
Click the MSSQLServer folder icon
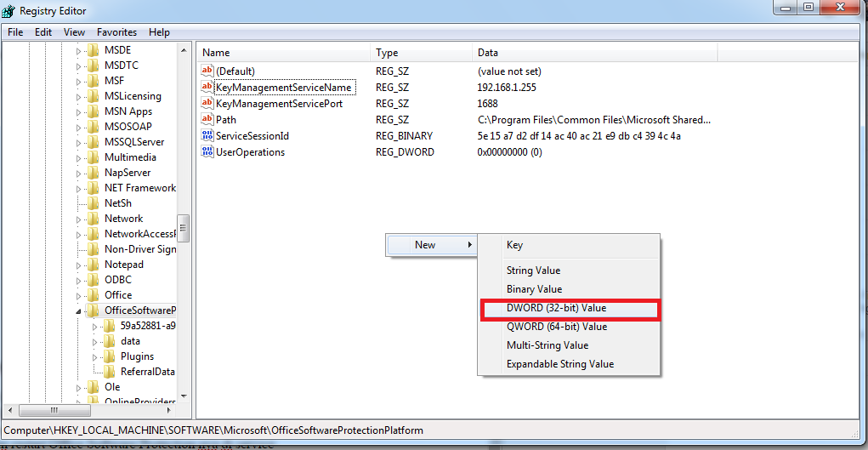(93, 142)
